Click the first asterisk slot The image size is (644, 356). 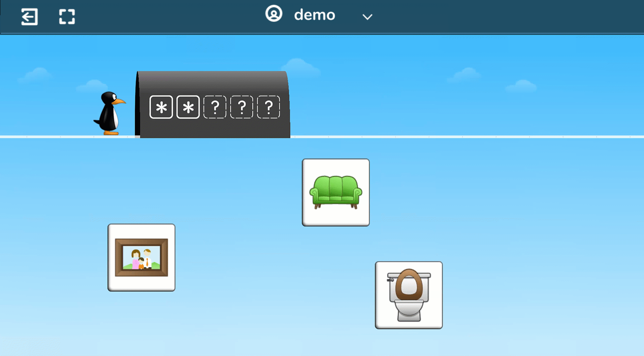click(161, 107)
